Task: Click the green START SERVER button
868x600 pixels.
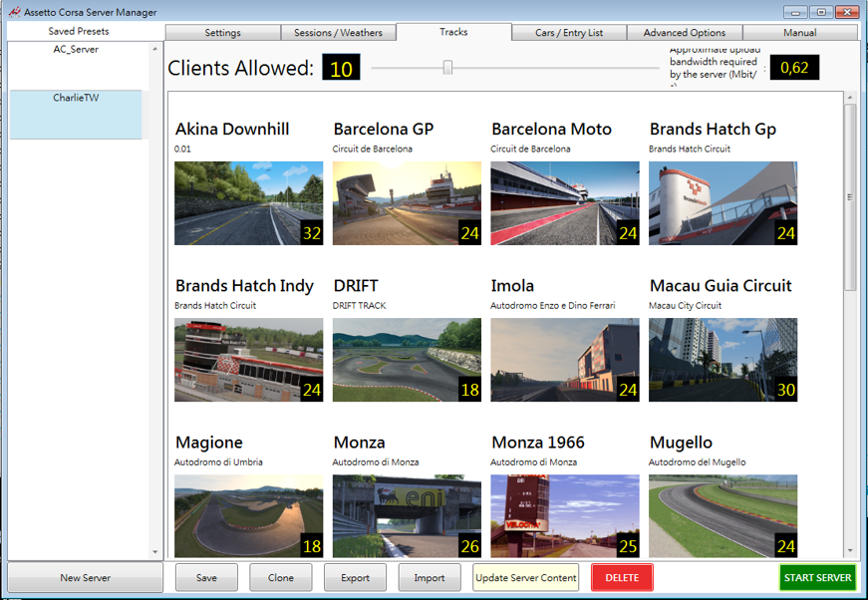Action: 817,578
